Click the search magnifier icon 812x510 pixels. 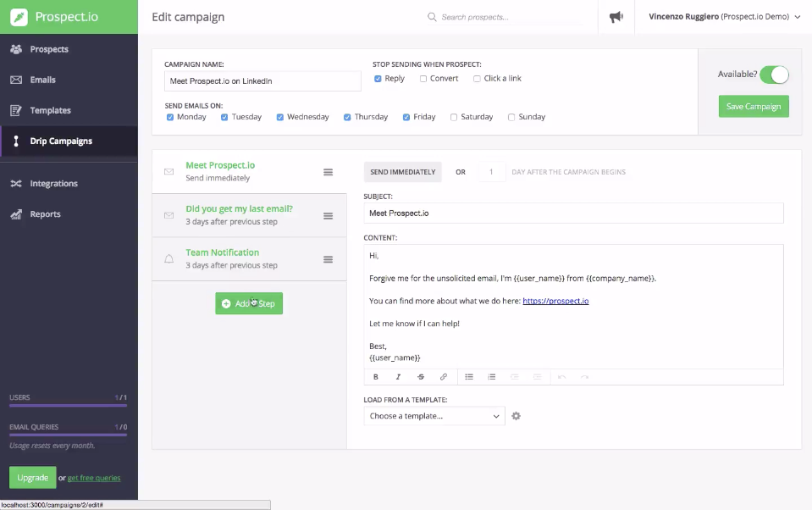(432, 17)
